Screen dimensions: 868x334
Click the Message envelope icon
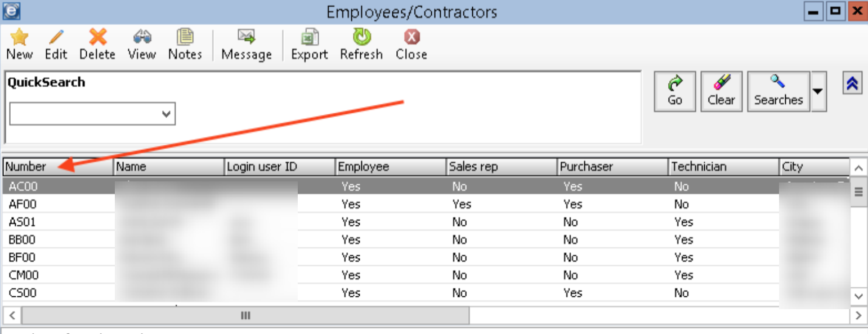click(247, 38)
